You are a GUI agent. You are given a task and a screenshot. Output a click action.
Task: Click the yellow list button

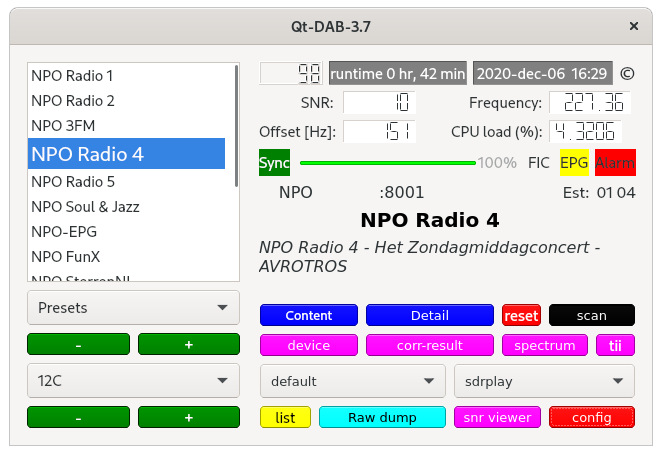click(285, 417)
